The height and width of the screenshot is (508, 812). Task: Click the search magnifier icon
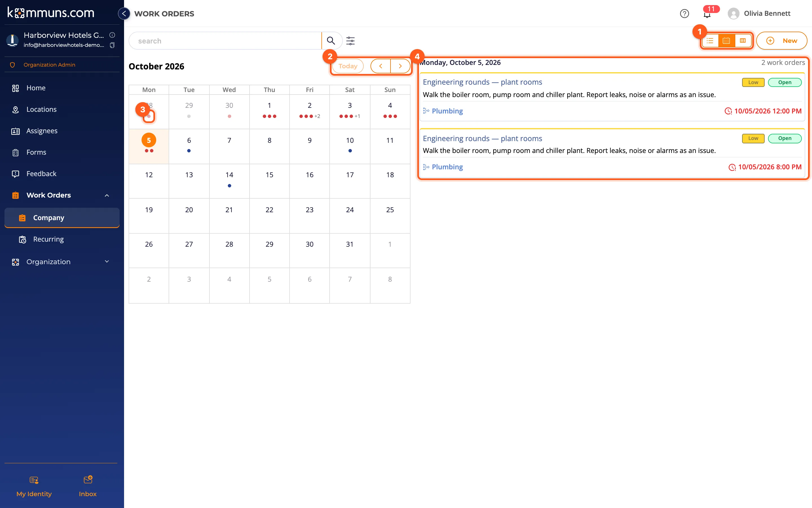[x=331, y=41]
